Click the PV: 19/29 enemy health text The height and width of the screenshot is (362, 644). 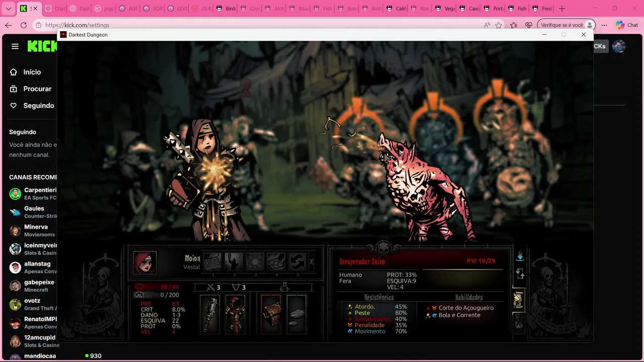coord(480,261)
